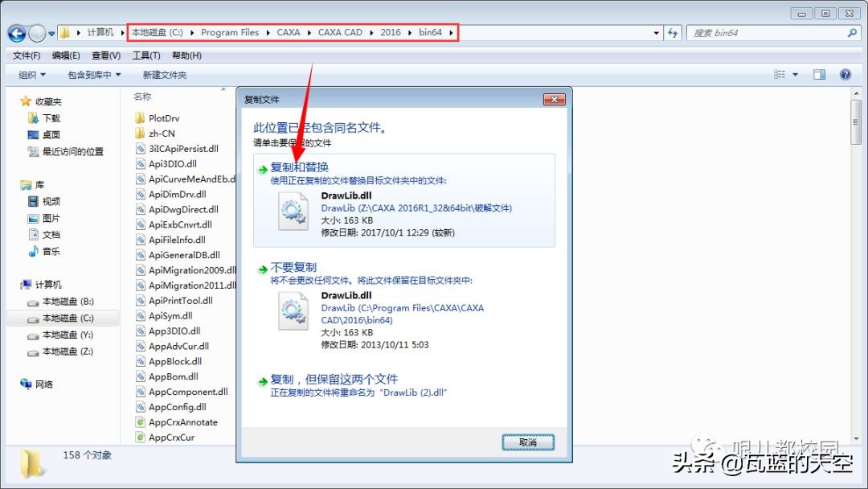Screen dimensions: 868x489
Task: Click inside the 搜索 bin64 search box
Action: 772,32
